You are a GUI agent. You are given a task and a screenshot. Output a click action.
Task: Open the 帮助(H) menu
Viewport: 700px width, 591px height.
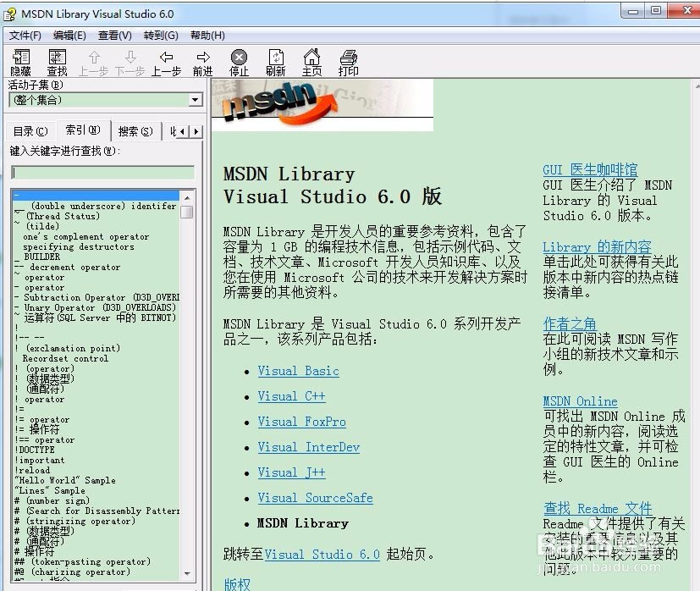coord(207,36)
